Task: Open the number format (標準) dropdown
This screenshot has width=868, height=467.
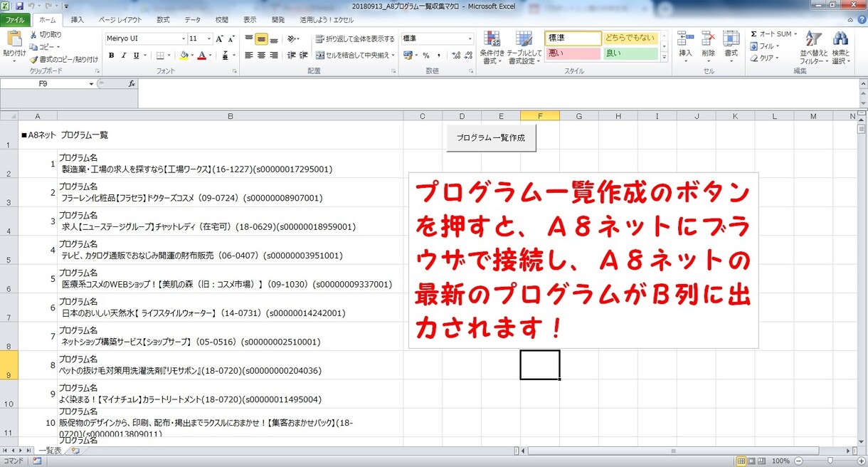Action: coord(470,39)
